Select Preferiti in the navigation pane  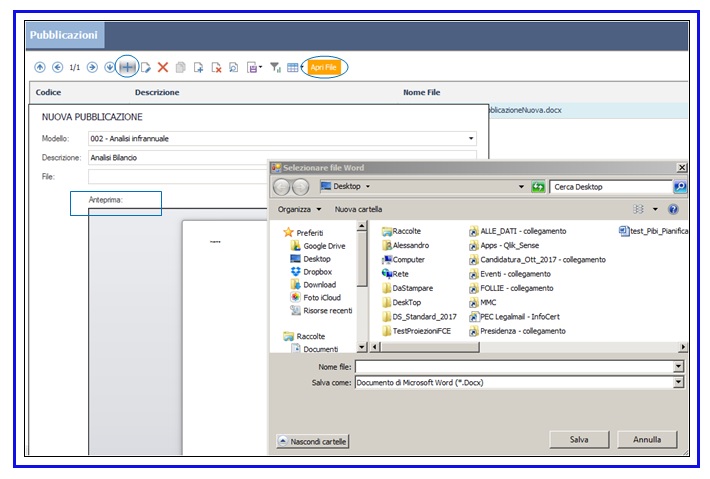[303, 233]
